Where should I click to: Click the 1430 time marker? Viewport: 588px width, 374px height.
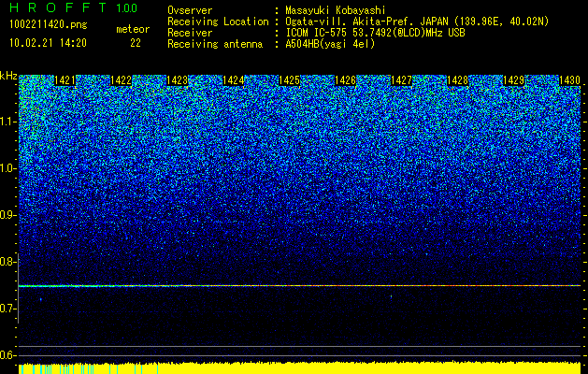click(569, 80)
